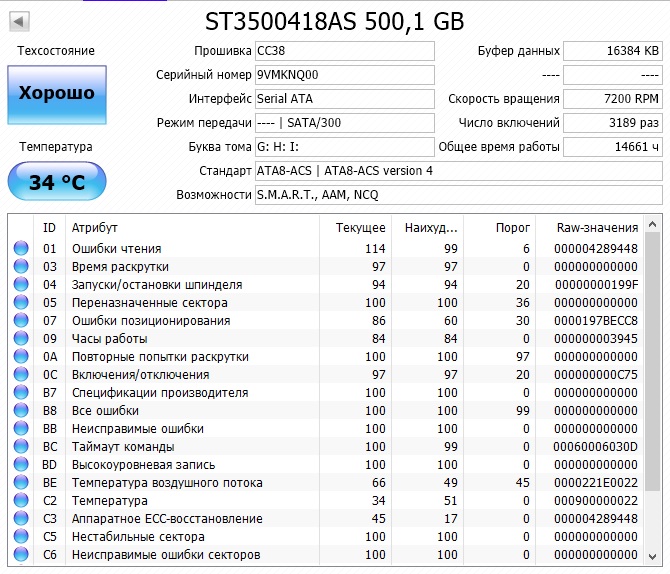Click current value 114 of Ошибки чтения
Image resolution: width=670 pixels, height=574 pixels.
(375, 248)
